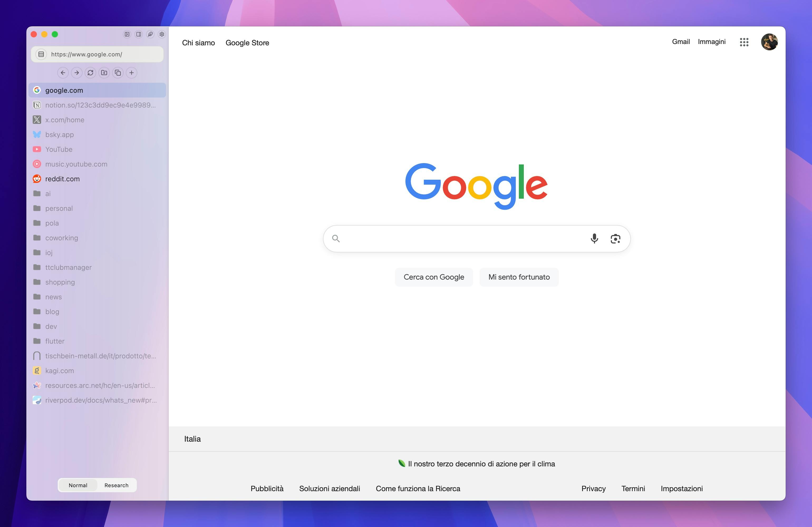Image resolution: width=812 pixels, height=527 pixels.
Task: Switch to Research mode
Action: tap(116, 485)
